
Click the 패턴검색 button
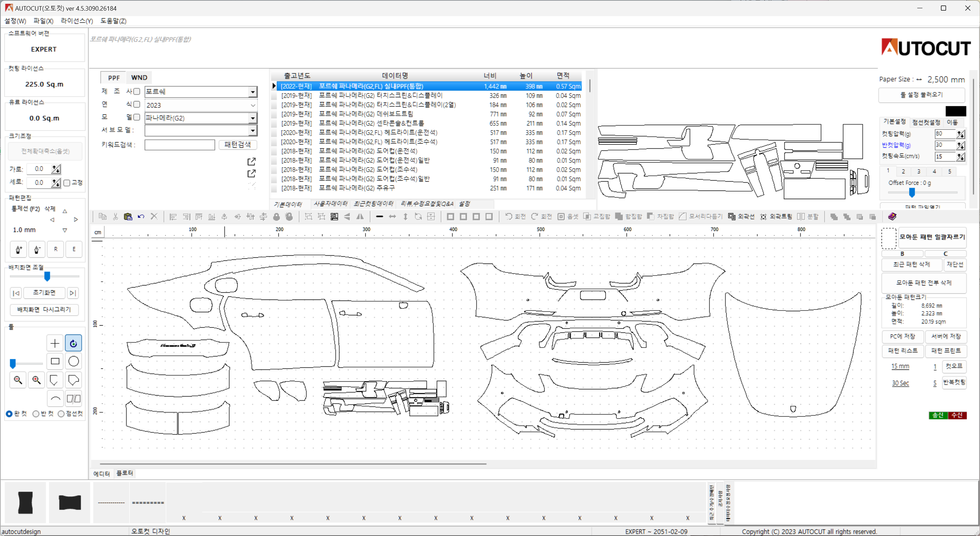click(238, 145)
